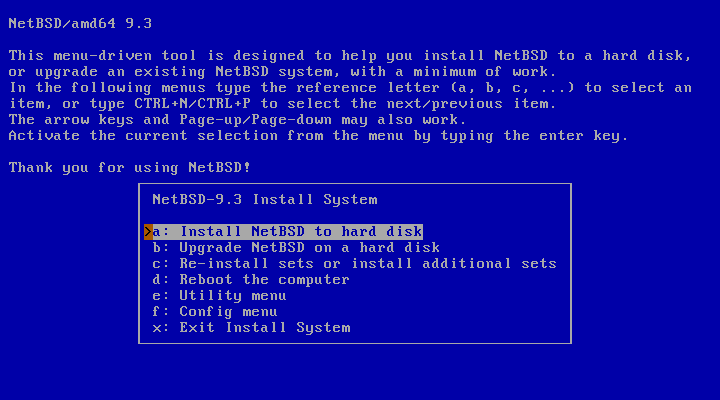Screen dimensions: 720x400
Task: Click the line starting 'or upgrade an existing'
Action: click(x=282, y=72)
